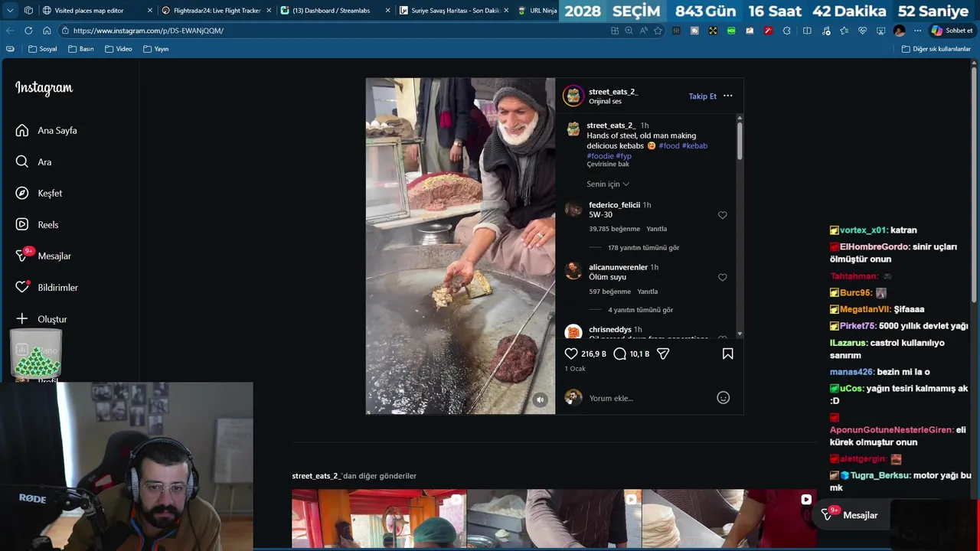Screen dimensions: 980x551
Task: Open chrisneddys' profile
Action: 610,330
